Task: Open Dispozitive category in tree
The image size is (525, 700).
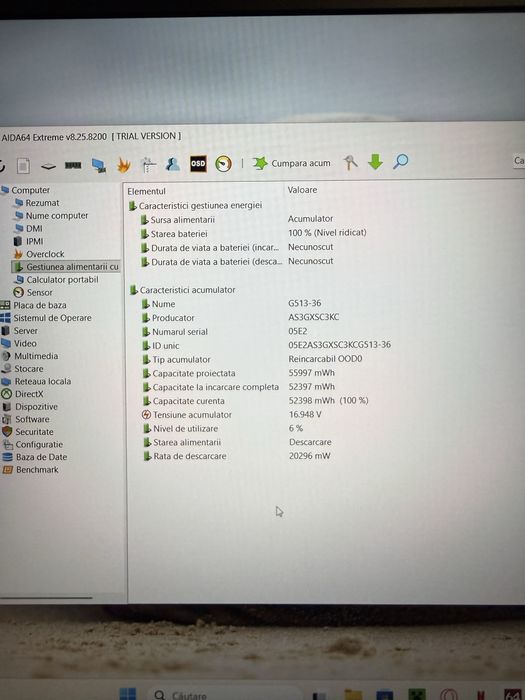Action: (30, 407)
